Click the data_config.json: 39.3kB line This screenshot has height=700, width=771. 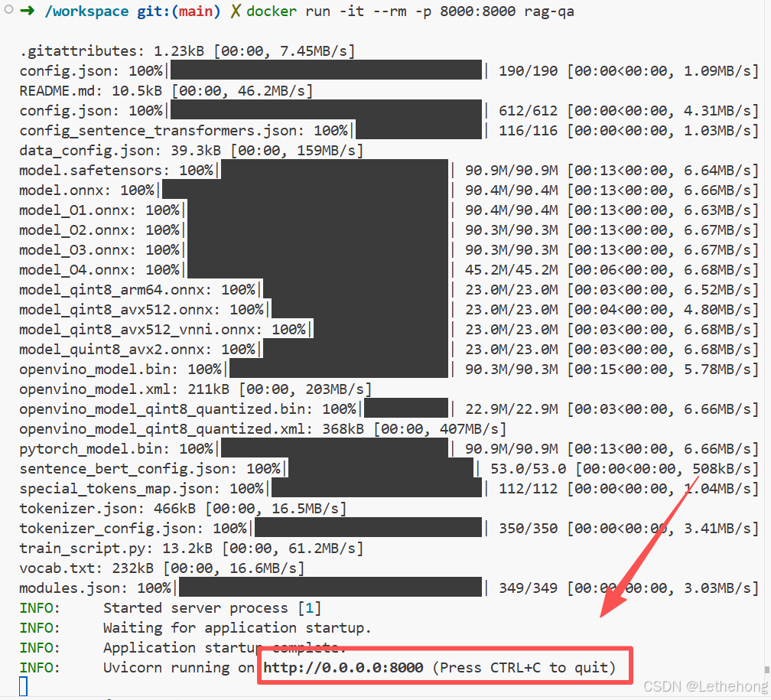(191, 150)
